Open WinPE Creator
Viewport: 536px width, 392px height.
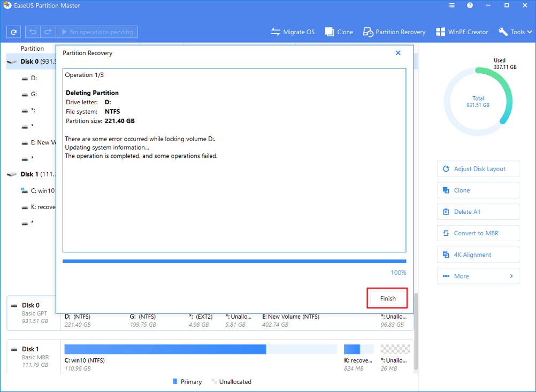[x=462, y=32]
